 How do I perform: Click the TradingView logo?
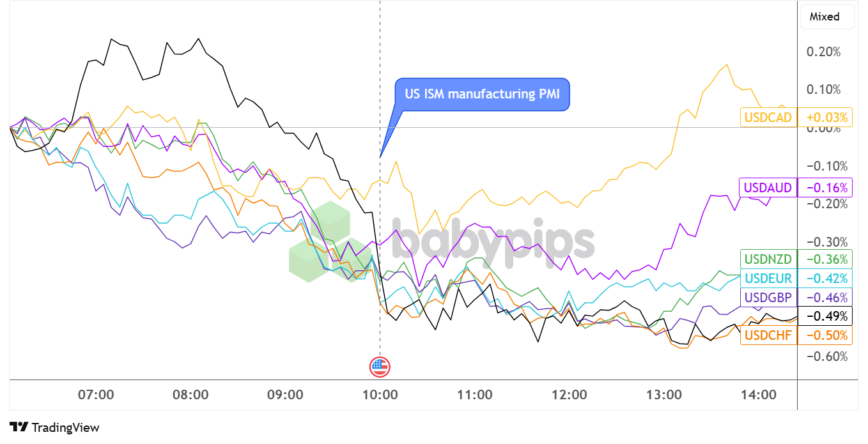click(54, 427)
